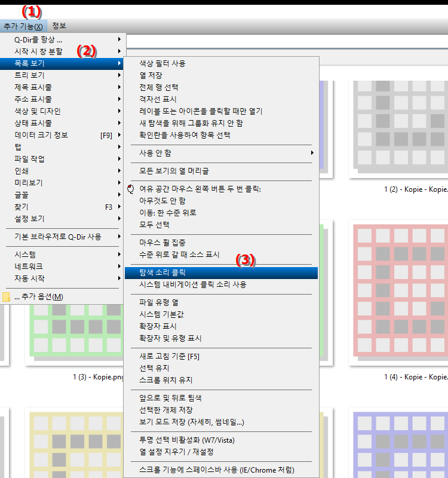The width and height of the screenshot is (448, 478).
Task: Click 투명 선택 비활성화 (W7/Vista)
Action: click(221, 440)
